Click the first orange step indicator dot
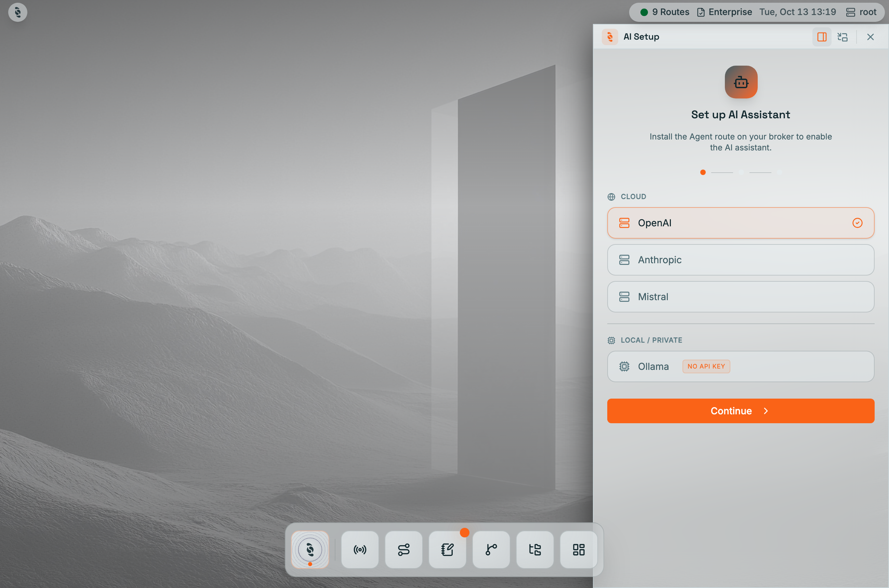Viewport: 889px width, 588px height. coord(703,173)
